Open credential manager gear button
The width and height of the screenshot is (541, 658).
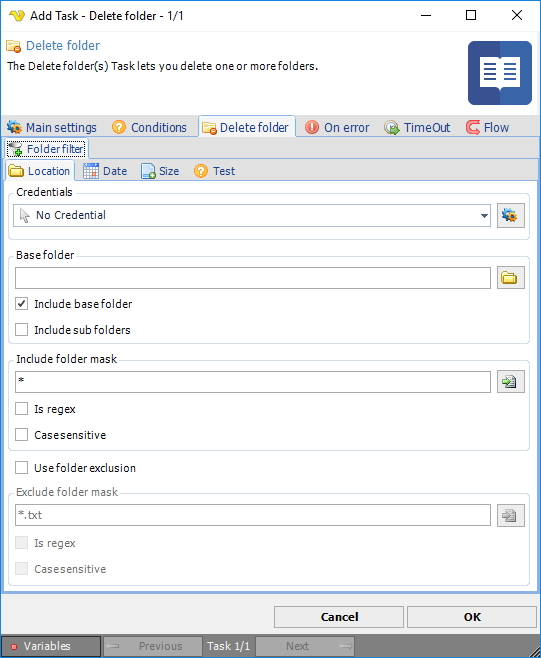[x=510, y=216]
